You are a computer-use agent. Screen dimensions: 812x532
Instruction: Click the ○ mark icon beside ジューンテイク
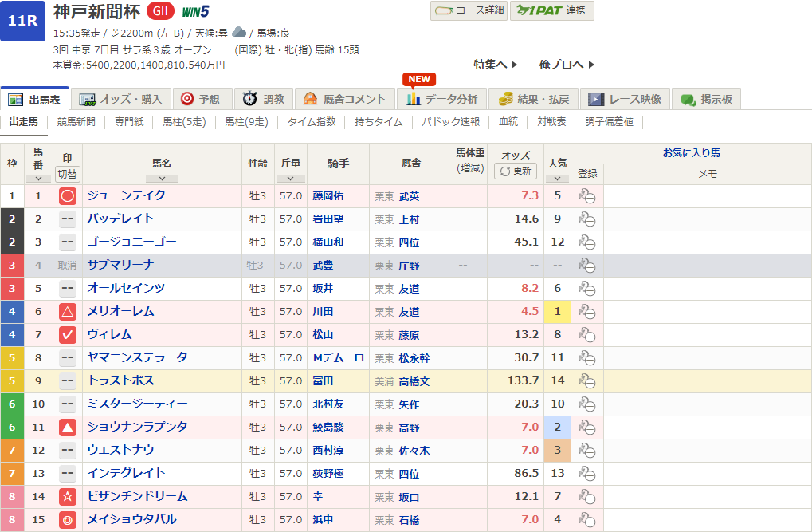67,195
